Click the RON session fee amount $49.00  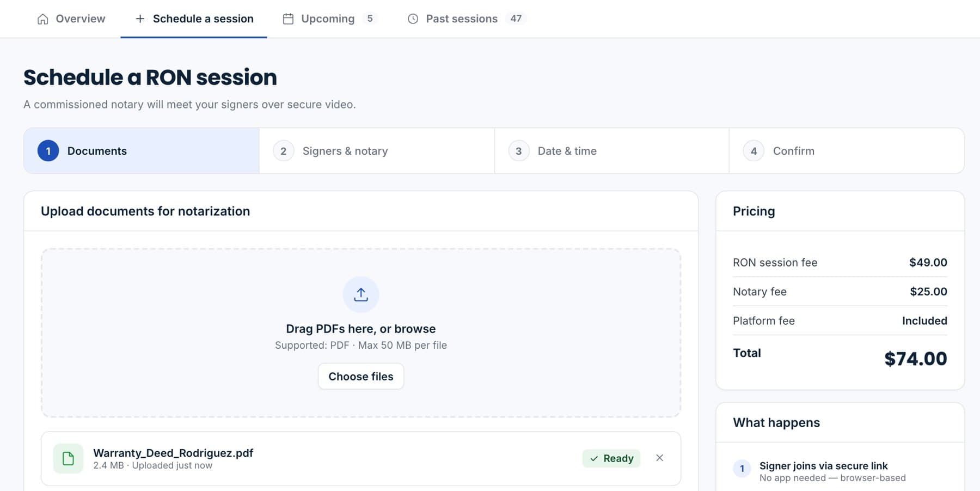[x=928, y=263]
